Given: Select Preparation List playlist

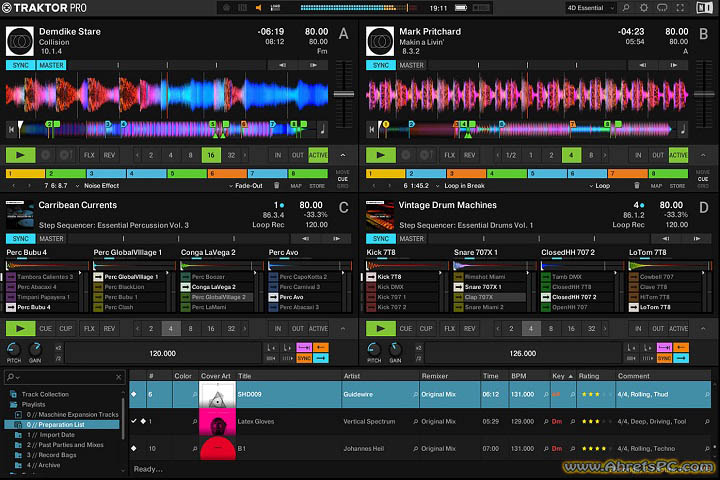Looking at the screenshot, I should (62, 425).
